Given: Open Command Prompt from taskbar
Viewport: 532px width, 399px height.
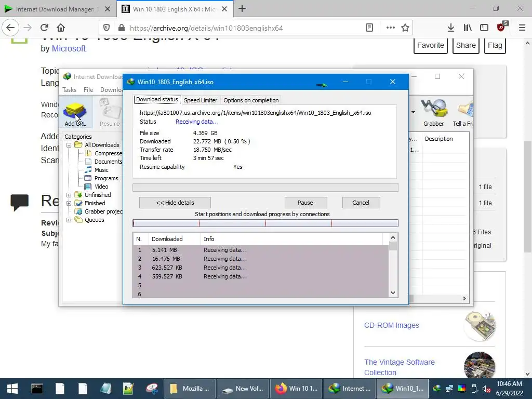Looking at the screenshot, I should pos(37,389).
